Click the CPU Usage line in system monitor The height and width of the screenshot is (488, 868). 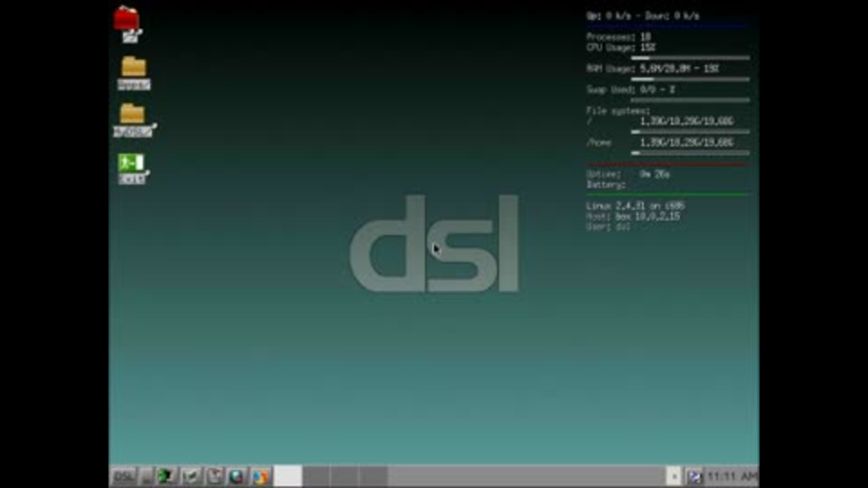click(x=621, y=48)
